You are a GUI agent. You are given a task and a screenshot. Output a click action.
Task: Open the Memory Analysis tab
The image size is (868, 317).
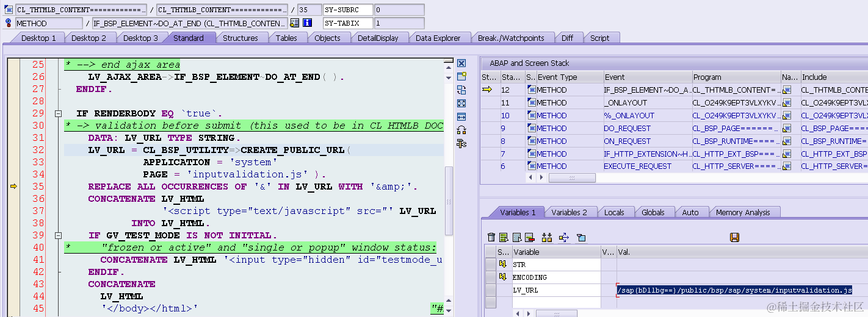coord(743,212)
